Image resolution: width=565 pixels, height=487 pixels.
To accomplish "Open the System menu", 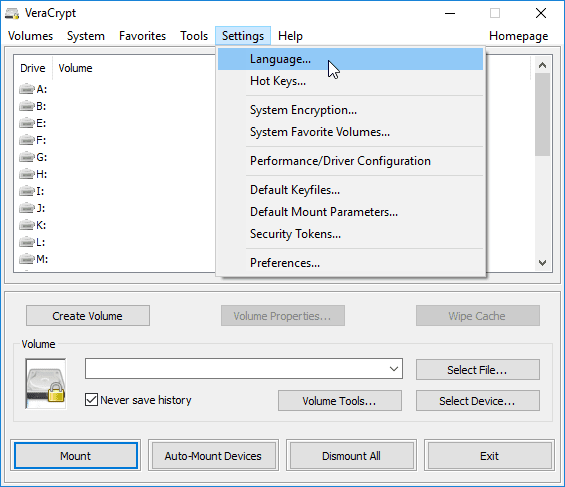I will 86,36.
